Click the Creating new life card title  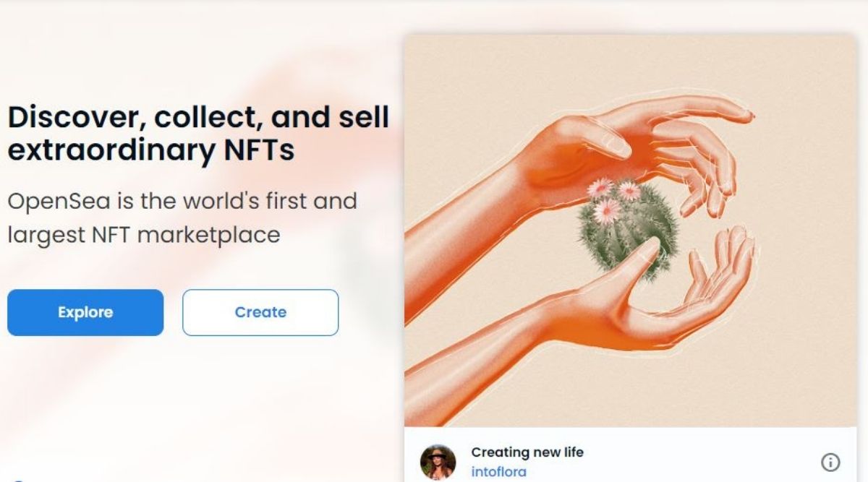pyautogui.click(x=527, y=452)
